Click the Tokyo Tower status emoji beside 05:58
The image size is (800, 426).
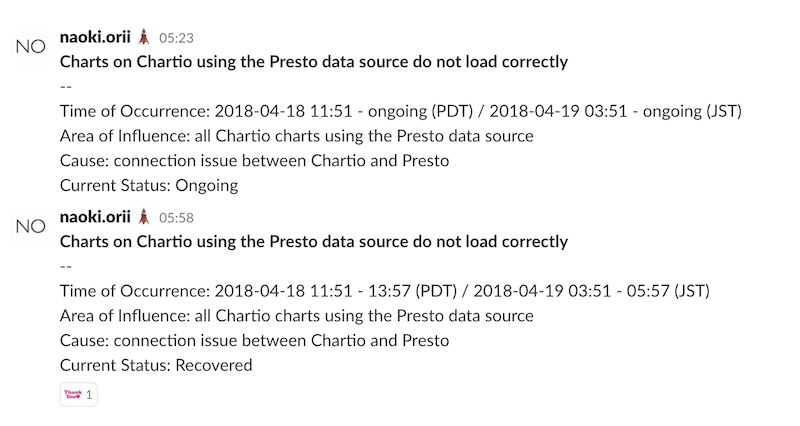(144, 217)
